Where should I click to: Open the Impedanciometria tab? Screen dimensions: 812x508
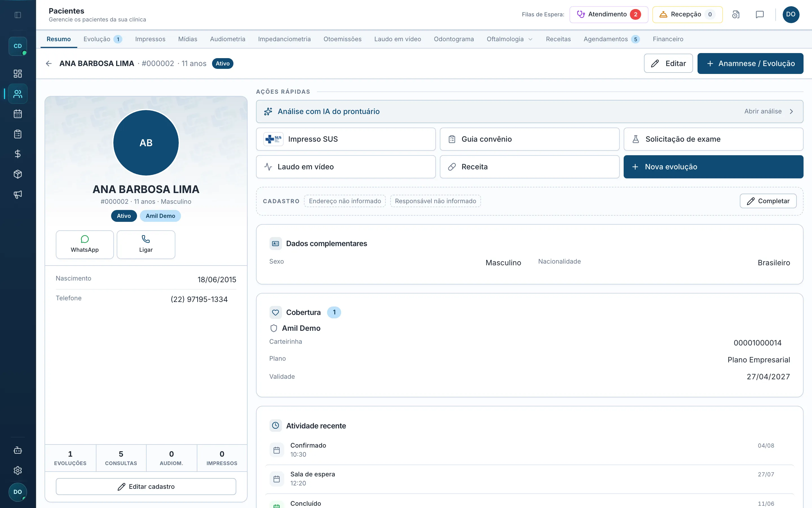coord(284,39)
